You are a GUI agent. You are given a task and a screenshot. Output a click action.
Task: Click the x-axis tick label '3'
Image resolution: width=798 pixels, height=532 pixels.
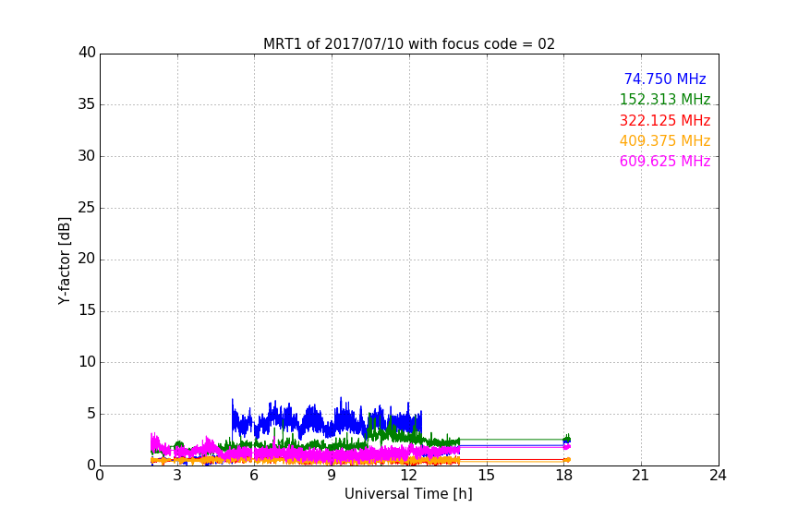pos(177,476)
